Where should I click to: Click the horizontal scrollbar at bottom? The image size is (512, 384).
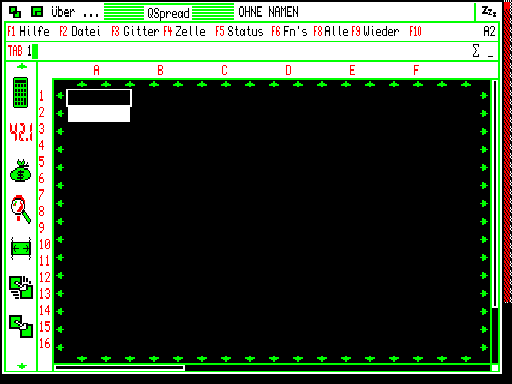[272, 368]
